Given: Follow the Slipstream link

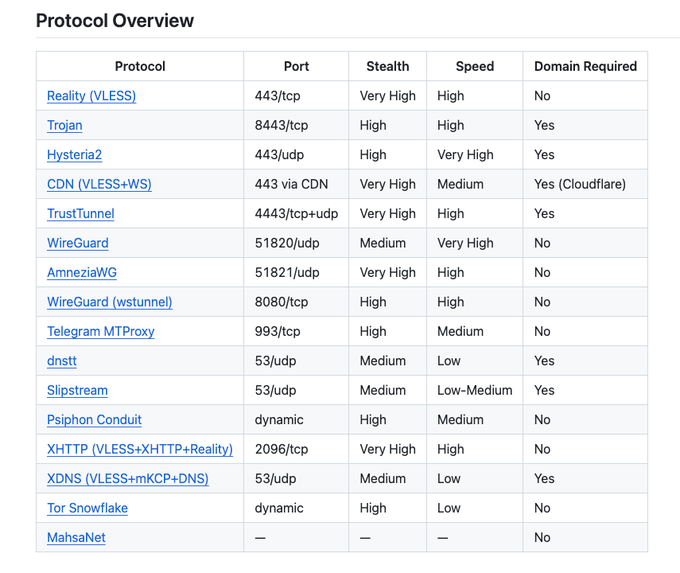Looking at the screenshot, I should [x=77, y=391].
